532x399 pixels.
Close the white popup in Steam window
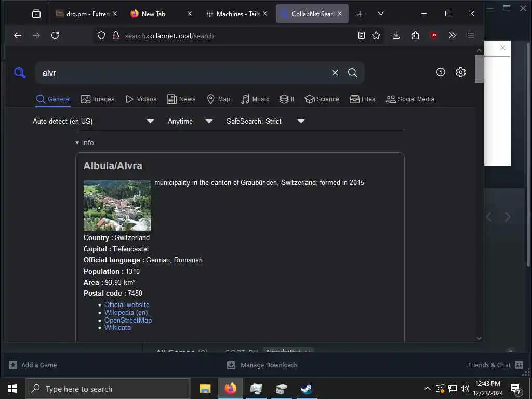pyautogui.click(x=503, y=48)
